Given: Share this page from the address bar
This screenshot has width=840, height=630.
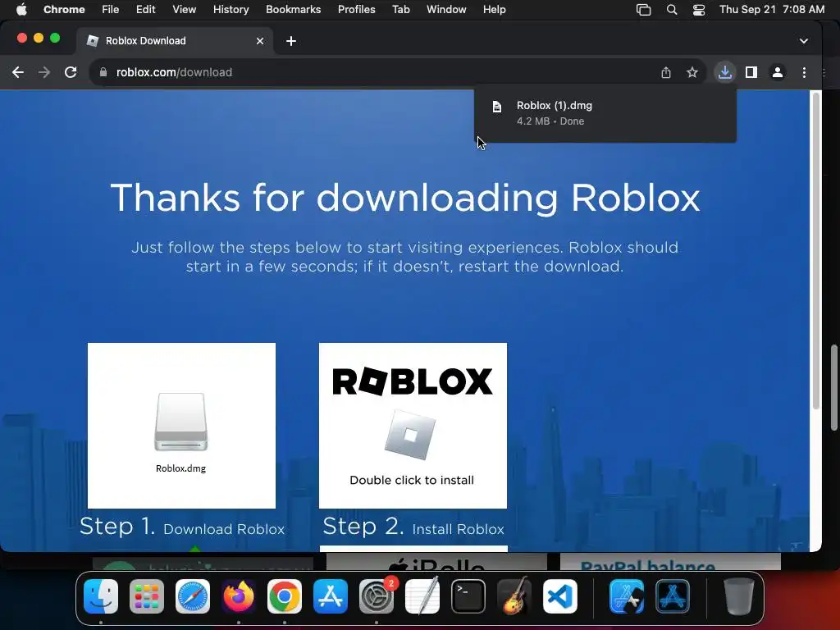Looking at the screenshot, I should [666, 72].
